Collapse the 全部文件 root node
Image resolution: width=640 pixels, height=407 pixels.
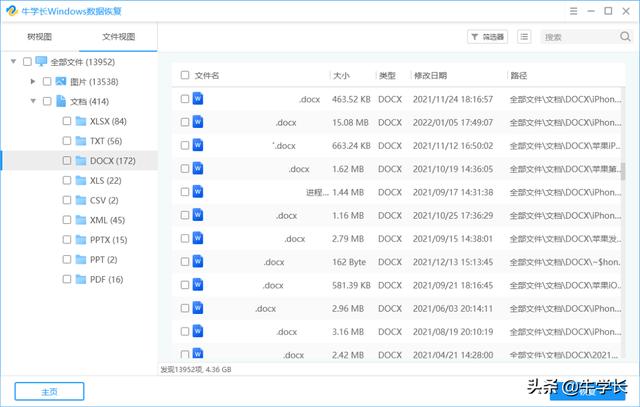[x=13, y=61]
